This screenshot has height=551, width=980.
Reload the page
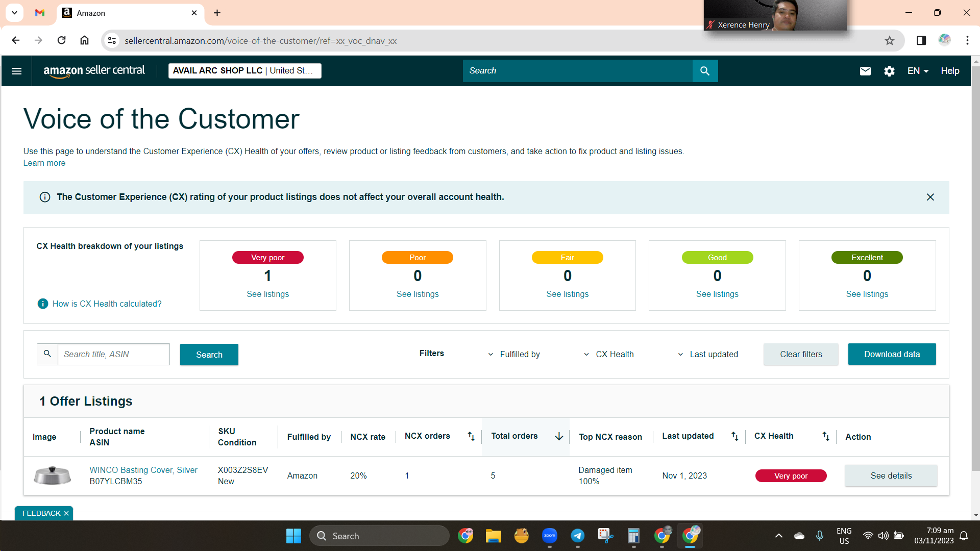61,40
